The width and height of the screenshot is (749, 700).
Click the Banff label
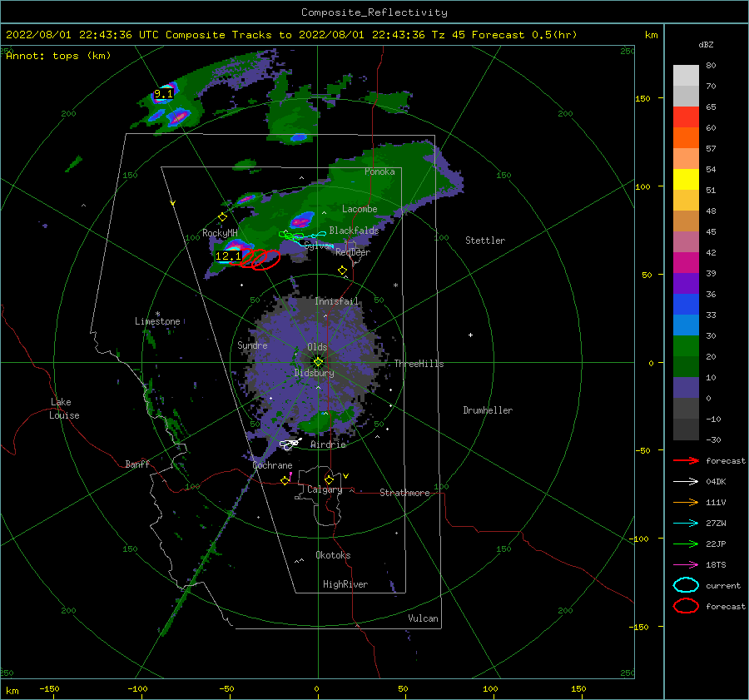137,464
